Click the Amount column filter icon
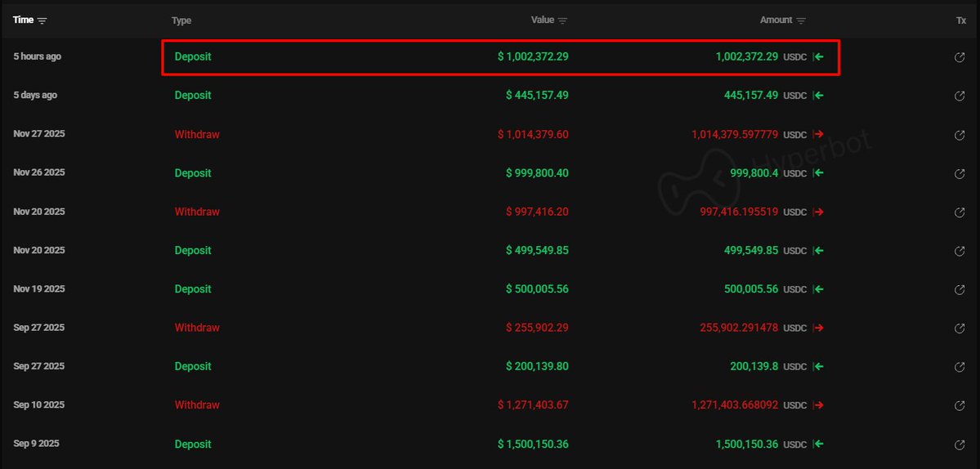This screenshot has width=980, height=469. pyautogui.click(x=801, y=20)
